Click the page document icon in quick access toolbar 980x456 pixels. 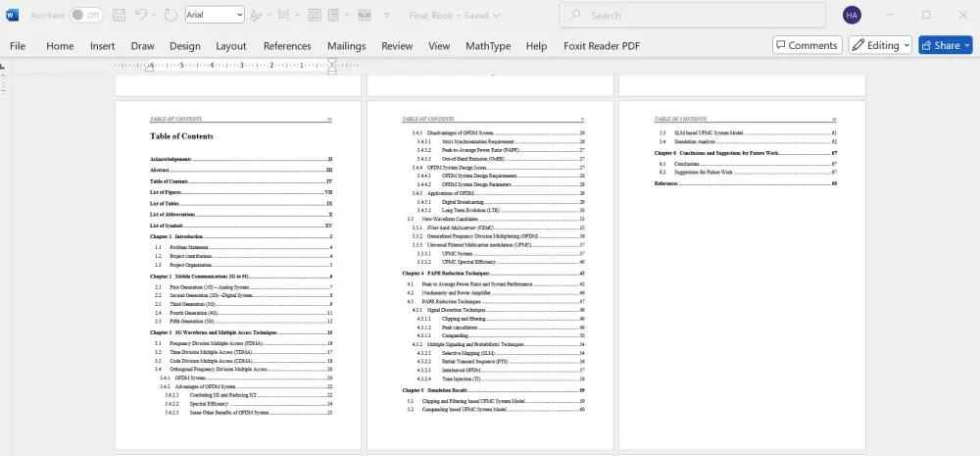pyautogui.click(x=334, y=15)
